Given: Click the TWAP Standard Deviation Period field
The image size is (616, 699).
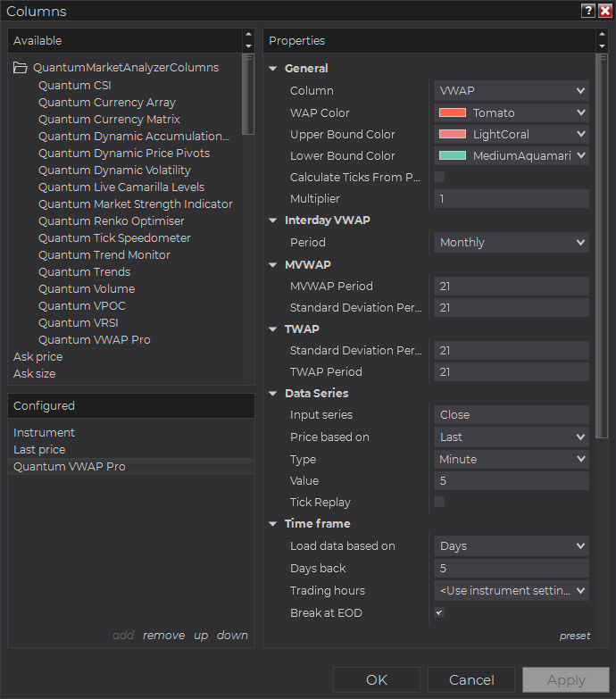Looking at the screenshot, I should point(512,350).
